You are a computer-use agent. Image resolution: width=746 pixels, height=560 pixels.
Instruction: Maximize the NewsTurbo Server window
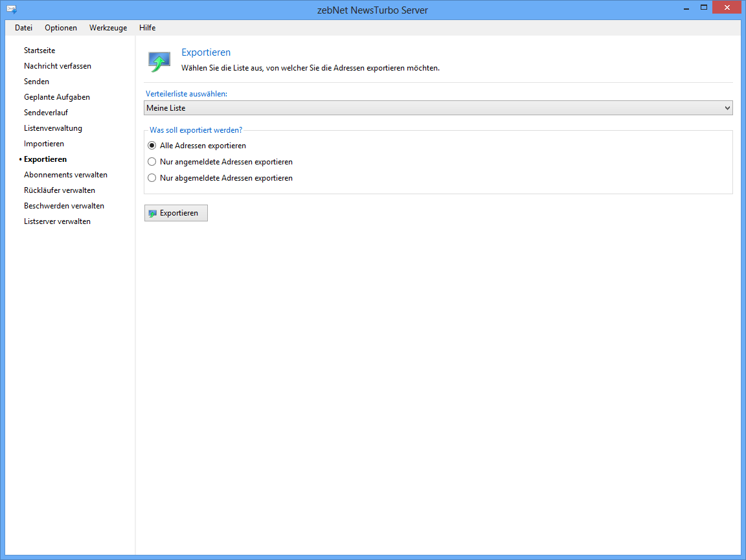(703, 8)
